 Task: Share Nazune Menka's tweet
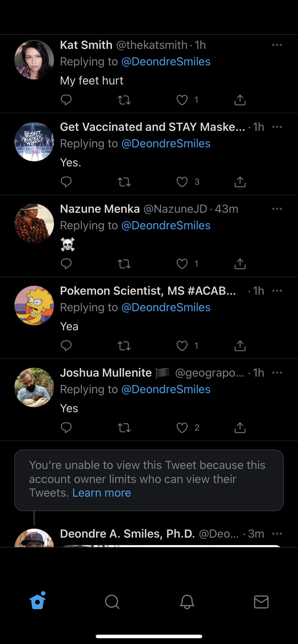[240, 264]
